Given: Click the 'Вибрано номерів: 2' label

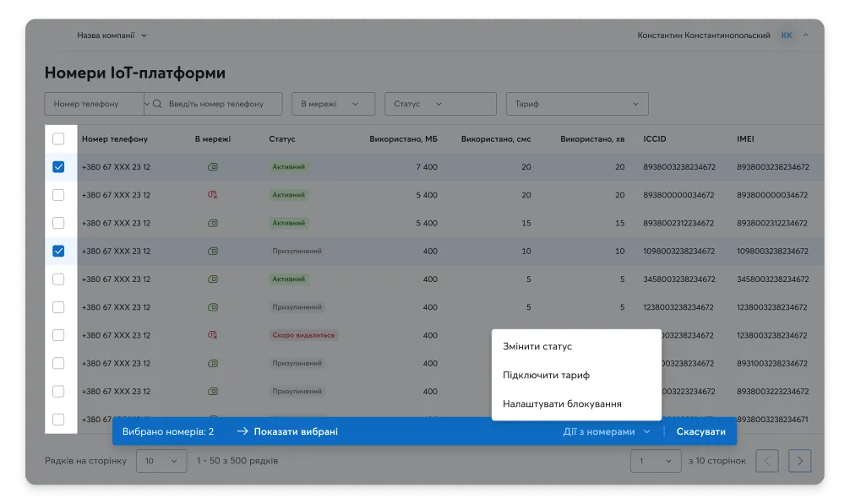Looking at the screenshot, I should [168, 431].
